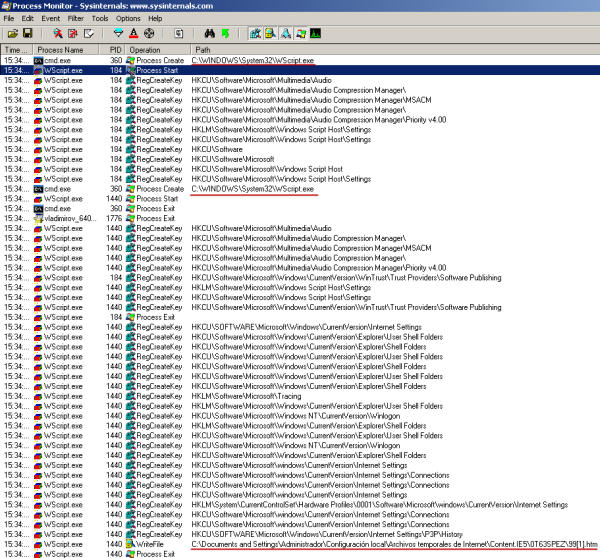The height and width of the screenshot is (558, 600).
Task: Open the Filter funnel toolbar icon
Action: point(118,34)
